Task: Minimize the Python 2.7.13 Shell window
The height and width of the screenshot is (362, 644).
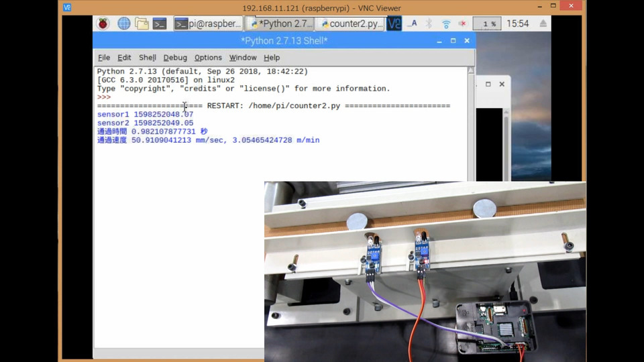Action: point(439,41)
